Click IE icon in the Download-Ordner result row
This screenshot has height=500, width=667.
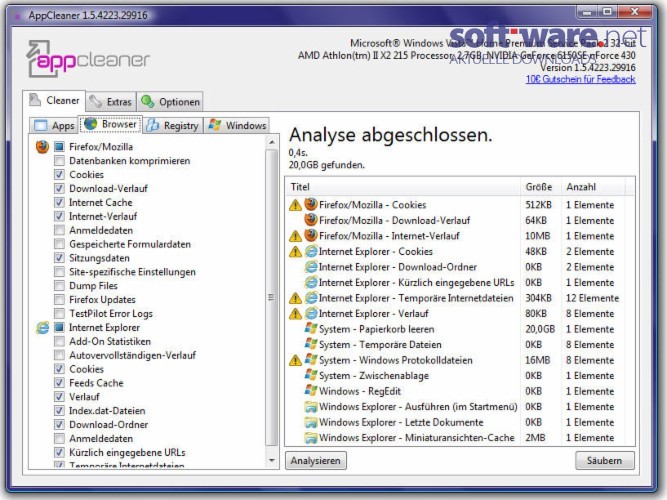click(x=311, y=267)
